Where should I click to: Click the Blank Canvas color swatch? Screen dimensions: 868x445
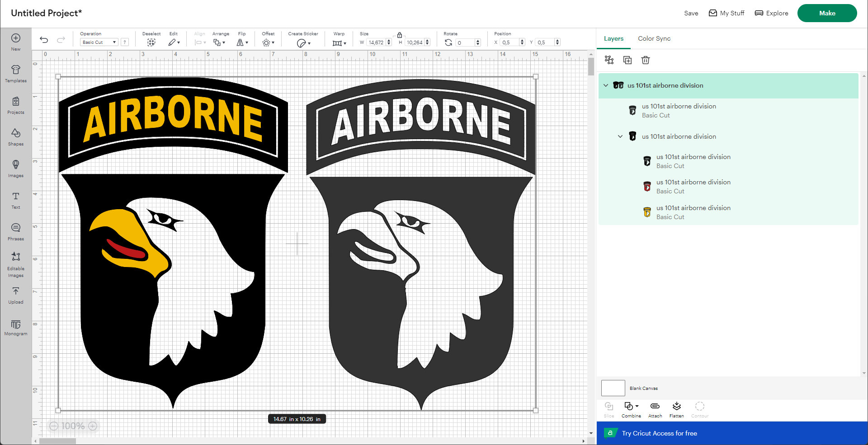613,388
